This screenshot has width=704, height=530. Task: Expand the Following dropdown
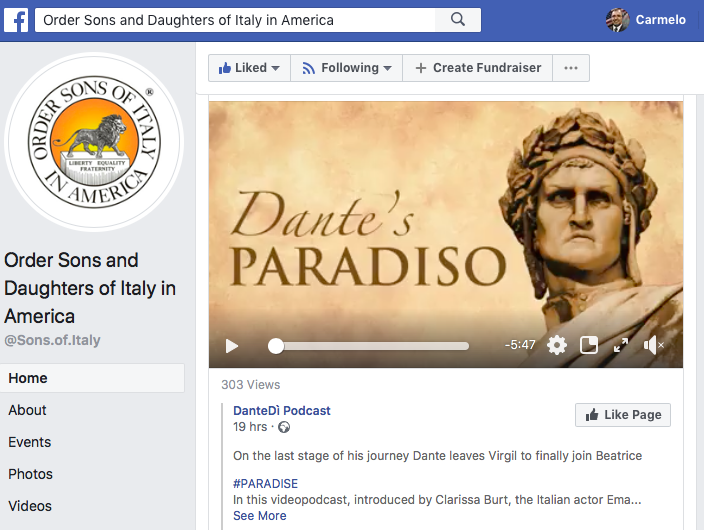(347, 68)
